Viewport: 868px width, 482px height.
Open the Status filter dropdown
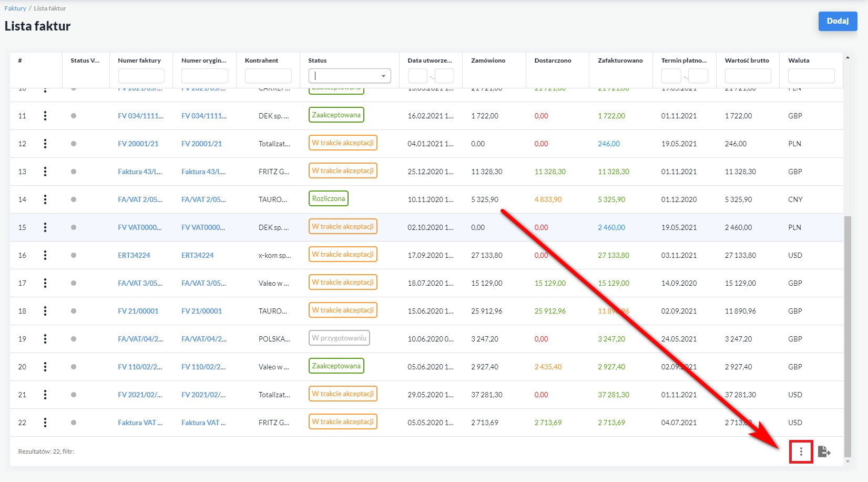tap(350, 76)
